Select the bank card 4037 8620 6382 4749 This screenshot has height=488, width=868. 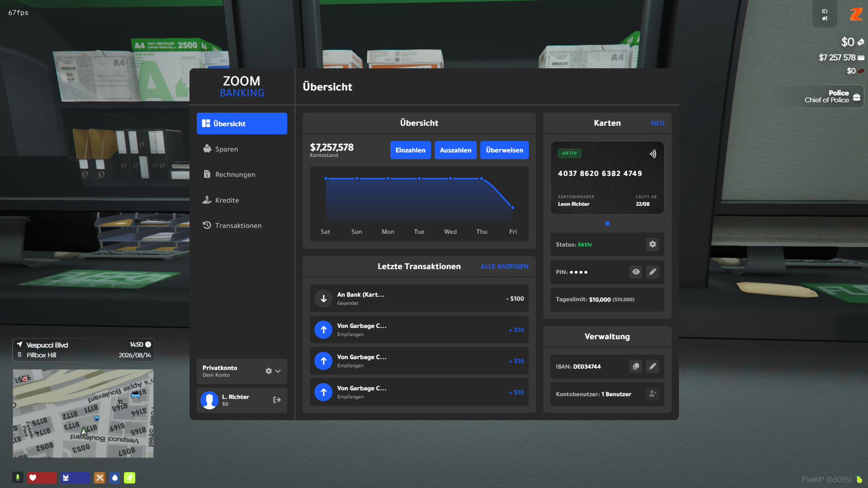607,178
